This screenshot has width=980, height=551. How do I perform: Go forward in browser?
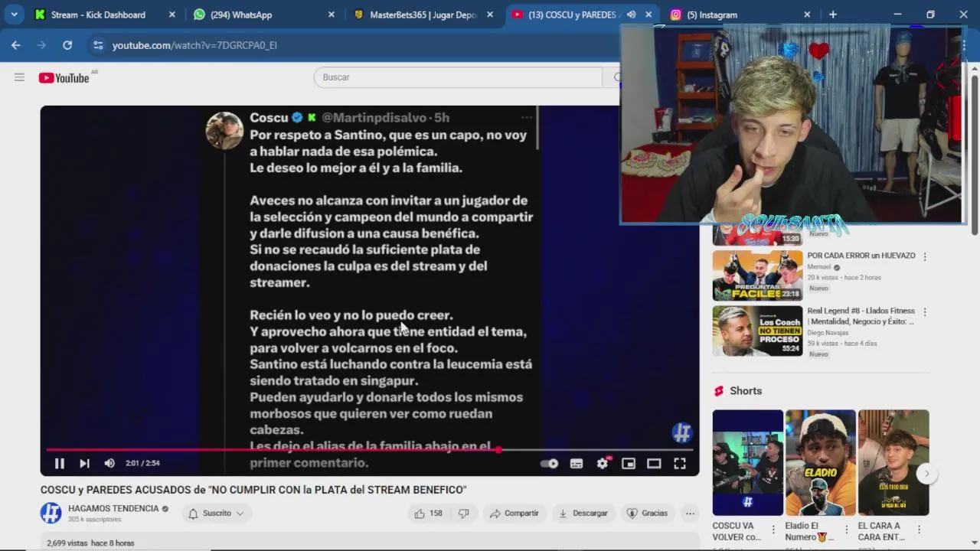[41, 45]
